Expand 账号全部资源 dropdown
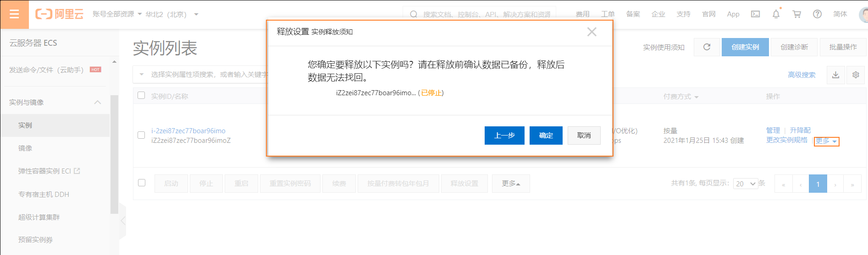The height and width of the screenshot is (255, 868). (117, 14)
